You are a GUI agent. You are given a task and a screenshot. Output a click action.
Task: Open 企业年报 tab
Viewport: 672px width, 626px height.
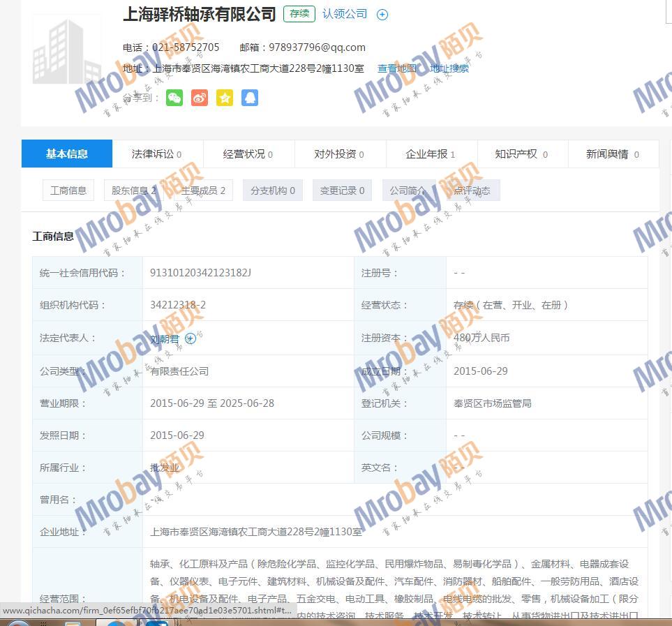[431, 154]
